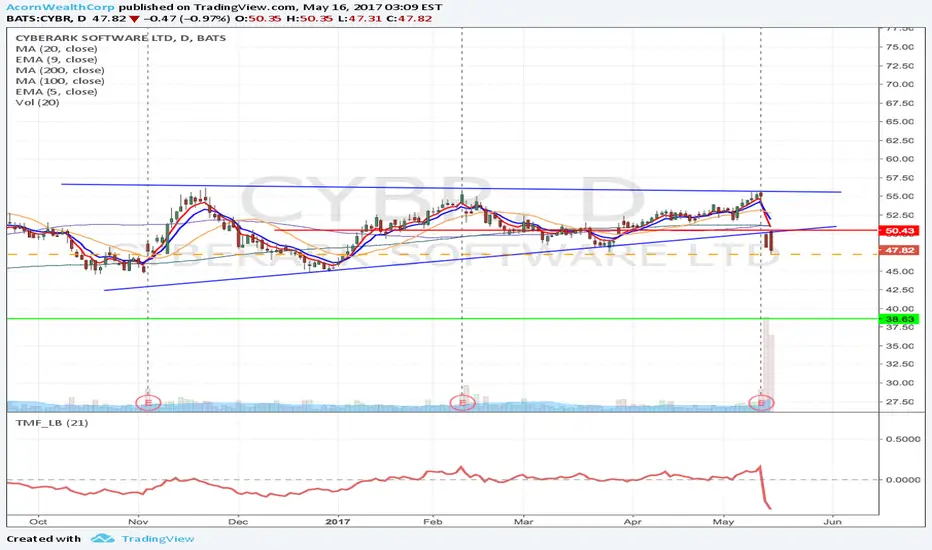Click the red down-arrow change indicator

[134, 18]
